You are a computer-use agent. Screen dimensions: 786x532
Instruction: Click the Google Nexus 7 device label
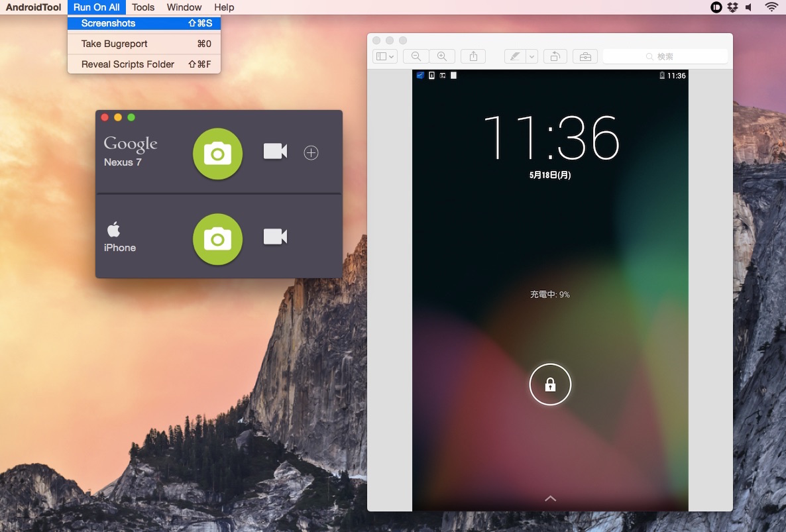coord(131,151)
